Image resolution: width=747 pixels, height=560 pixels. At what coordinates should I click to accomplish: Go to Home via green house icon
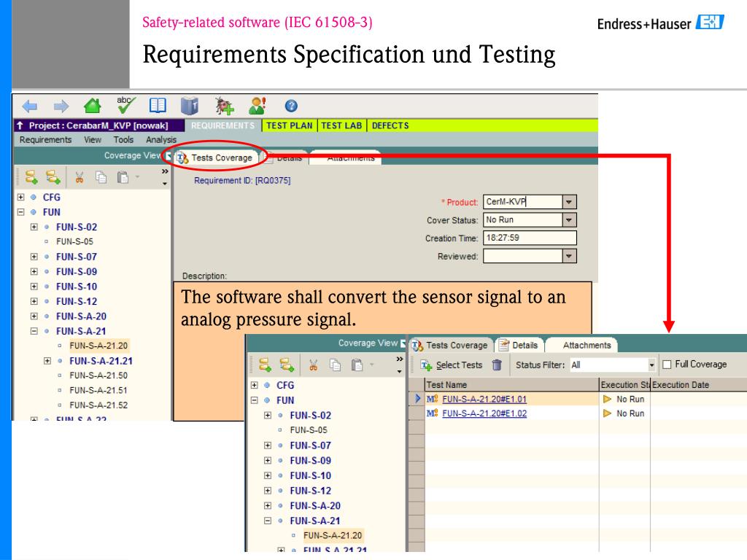click(93, 105)
